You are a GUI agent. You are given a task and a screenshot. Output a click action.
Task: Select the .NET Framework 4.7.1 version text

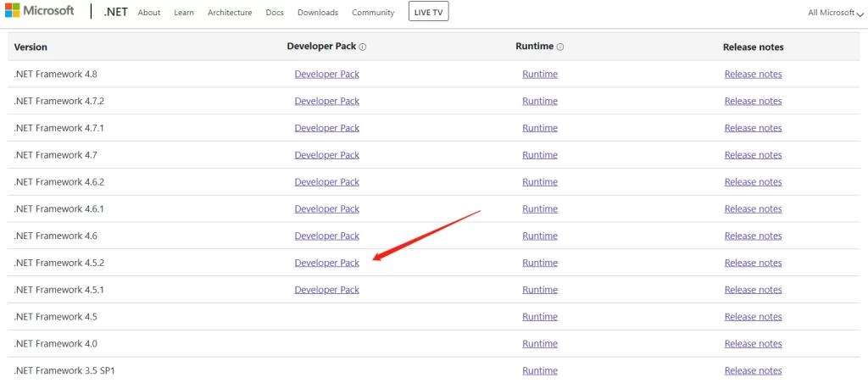coord(58,128)
